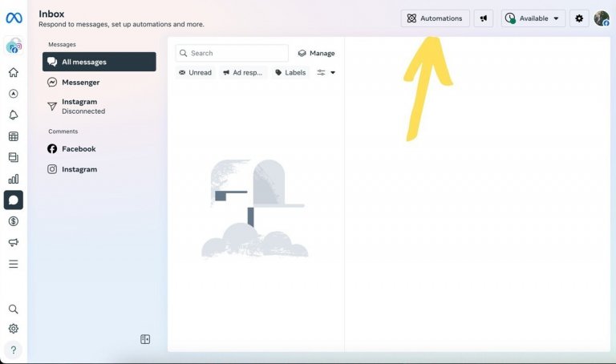Click the Monetization dollar icon
The width and height of the screenshot is (616, 364).
(14, 221)
